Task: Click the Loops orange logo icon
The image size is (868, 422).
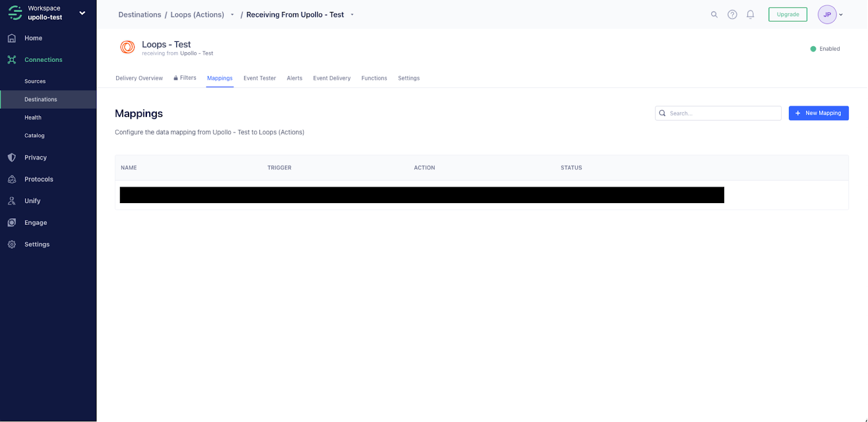Action: pyautogui.click(x=127, y=47)
